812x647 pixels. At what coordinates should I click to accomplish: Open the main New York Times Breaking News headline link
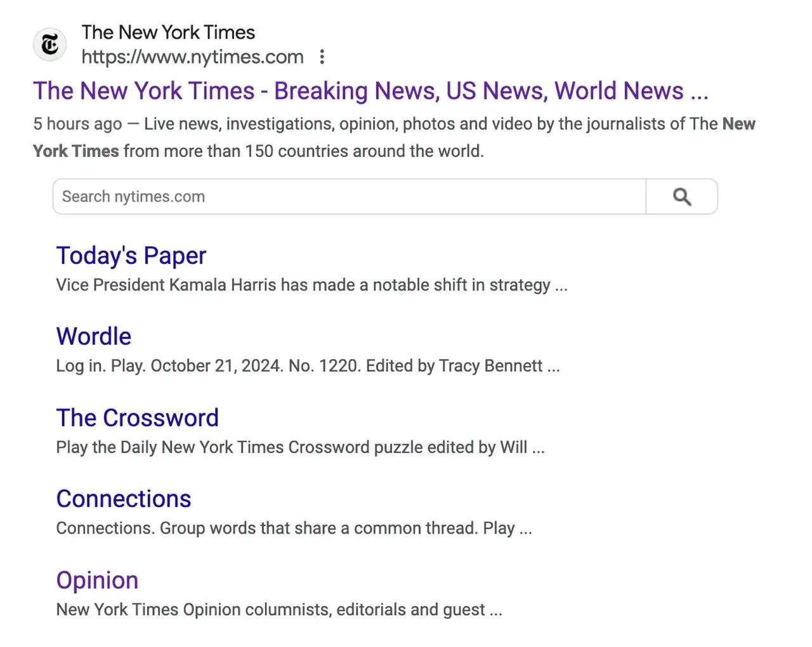370,91
